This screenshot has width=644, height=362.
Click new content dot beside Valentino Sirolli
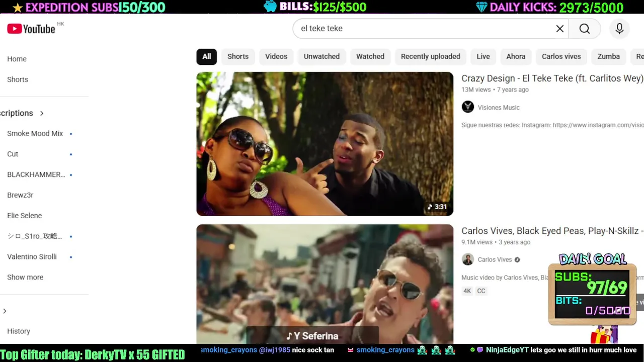point(71,257)
